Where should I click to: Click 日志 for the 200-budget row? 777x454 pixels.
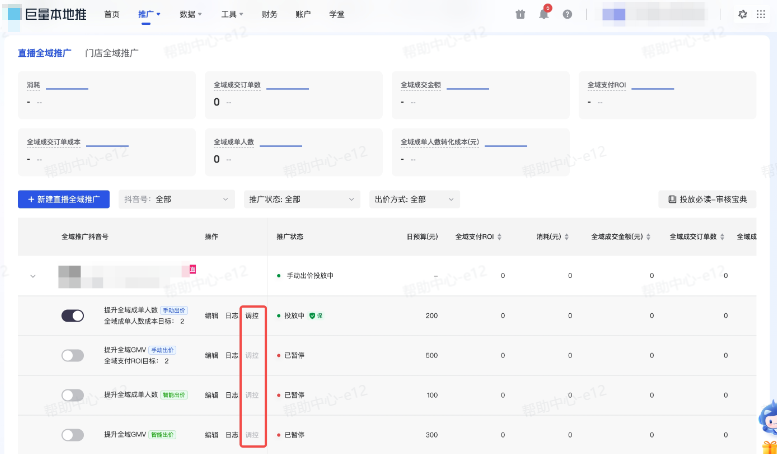click(232, 316)
